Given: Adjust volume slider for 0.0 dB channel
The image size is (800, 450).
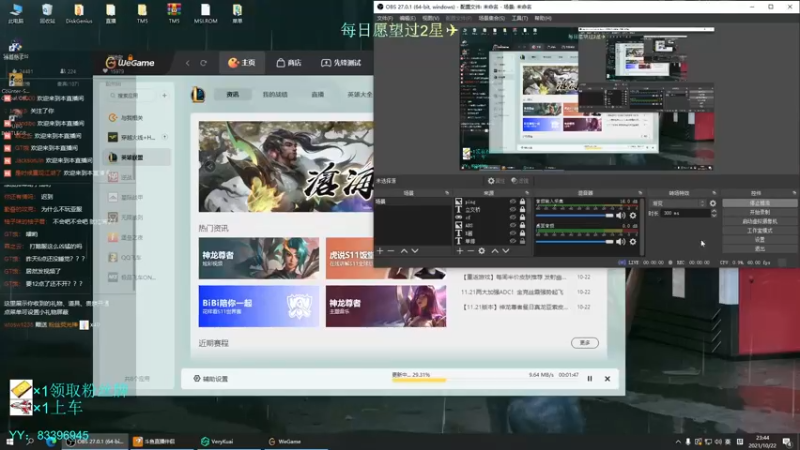Looking at the screenshot, I should pos(574,241).
